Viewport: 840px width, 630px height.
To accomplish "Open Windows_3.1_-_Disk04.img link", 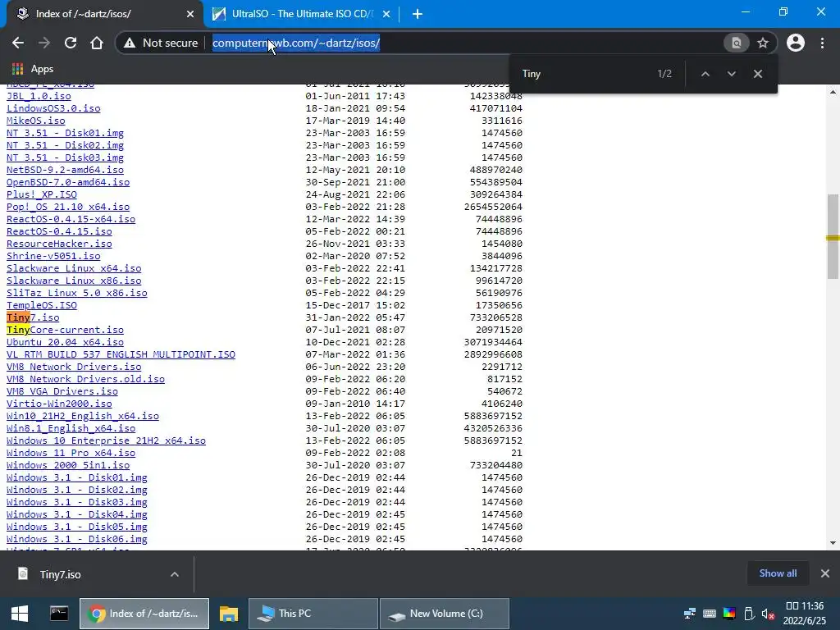I will pos(76,515).
